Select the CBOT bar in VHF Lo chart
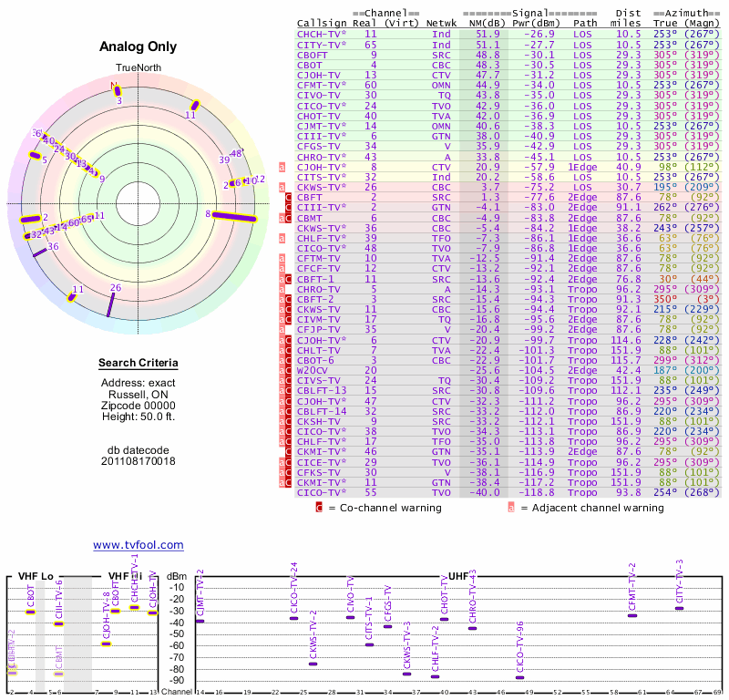The height and width of the screenshot is (700, 729). pos(30,611)
